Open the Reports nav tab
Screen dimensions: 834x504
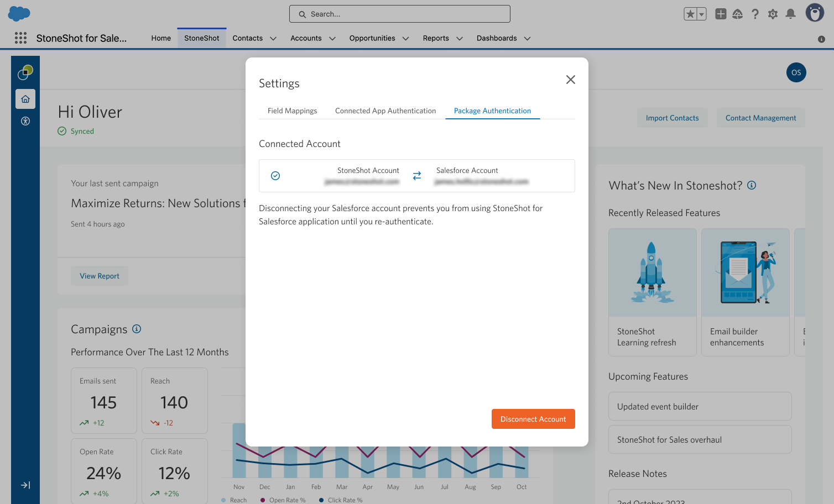tap(436, 38)
